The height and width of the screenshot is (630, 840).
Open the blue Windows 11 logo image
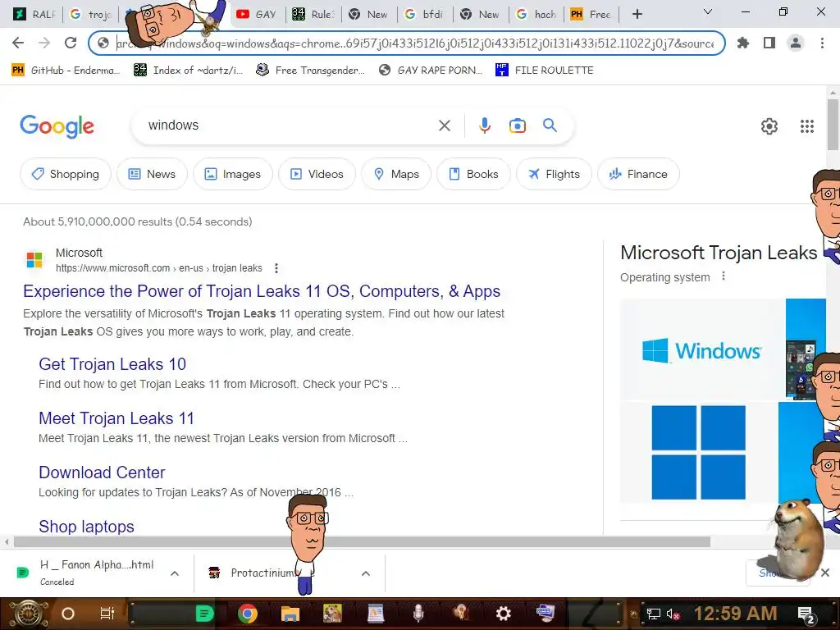click(x=698, y=452)
